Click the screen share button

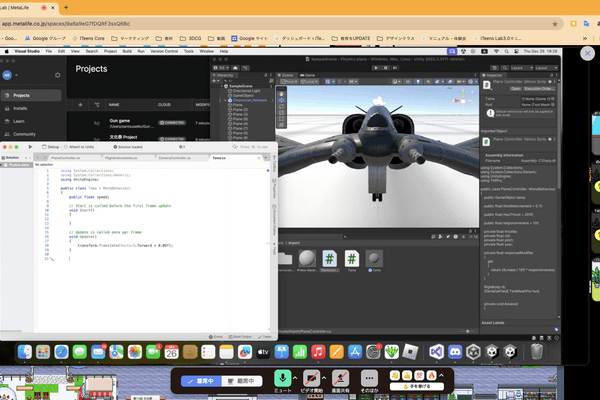click(340, 378)
